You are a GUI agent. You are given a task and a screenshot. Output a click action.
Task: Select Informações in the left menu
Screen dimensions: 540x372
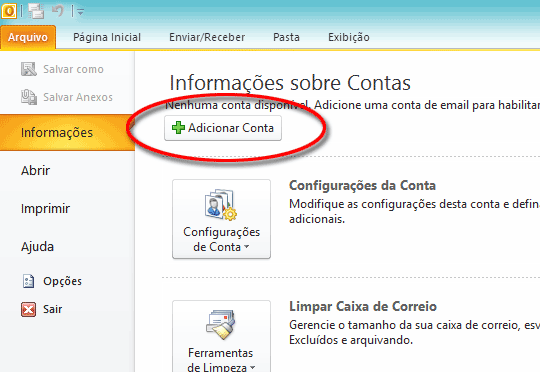(67, 133)
